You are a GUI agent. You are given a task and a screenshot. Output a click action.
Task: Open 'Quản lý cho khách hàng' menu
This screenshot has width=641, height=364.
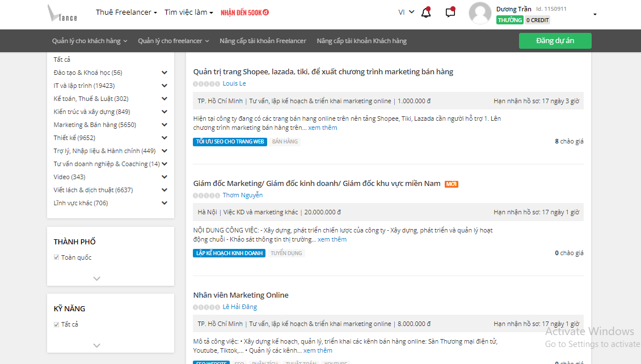[90, 41]
